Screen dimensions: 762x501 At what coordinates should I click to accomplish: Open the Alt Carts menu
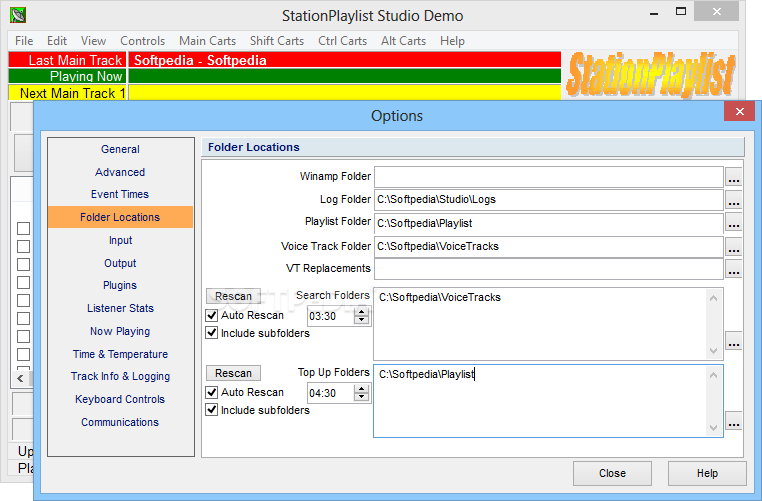coord(403,41)
